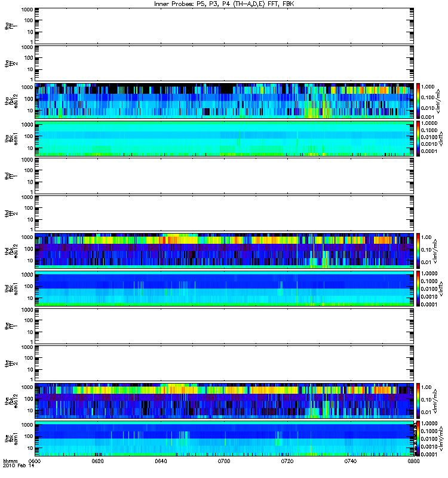Click the color bar beside tha fbk edc12
Screen dimensions: 448x478
[x=418, y=101]
